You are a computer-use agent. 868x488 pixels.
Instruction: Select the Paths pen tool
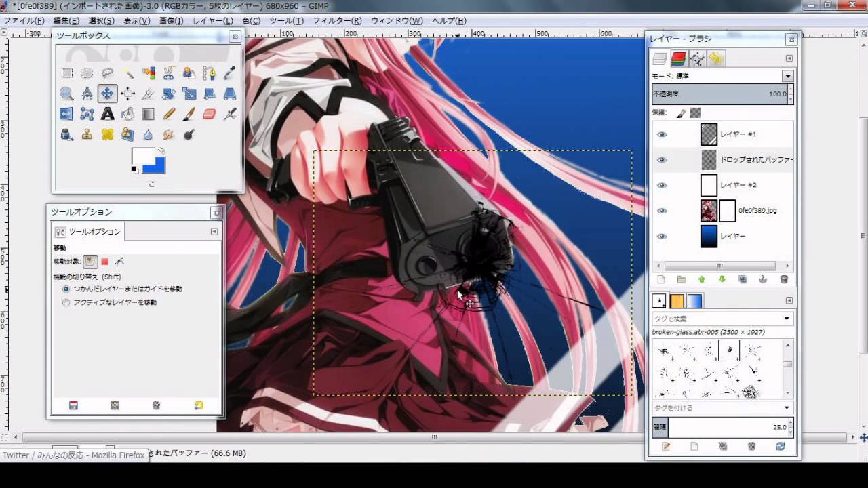(209, 73)
